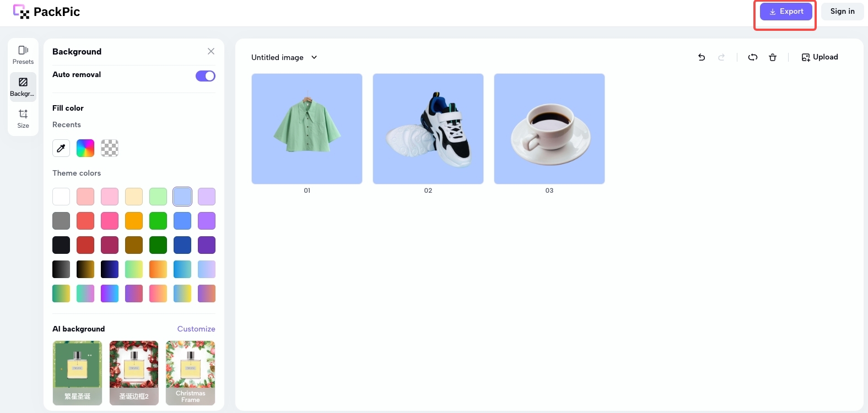Click the trash delete icon
Viewport: 868px width, 413px height.
coord(773,57)
